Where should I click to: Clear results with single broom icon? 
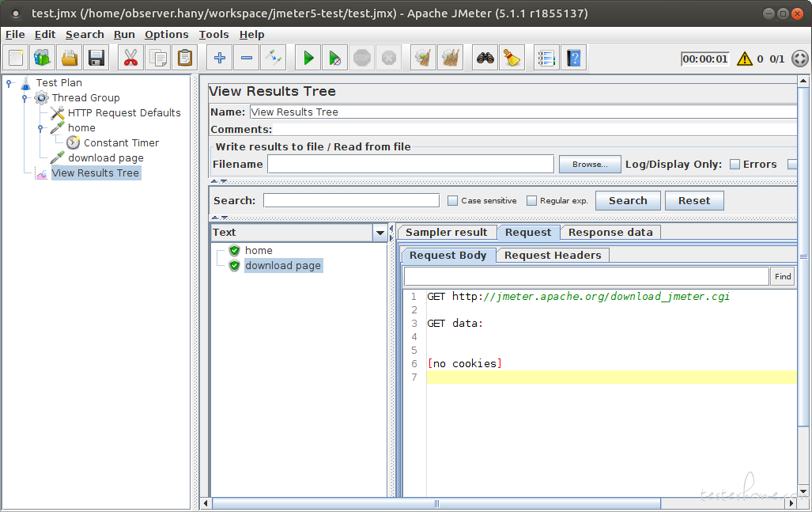click(x=424, y=58)
